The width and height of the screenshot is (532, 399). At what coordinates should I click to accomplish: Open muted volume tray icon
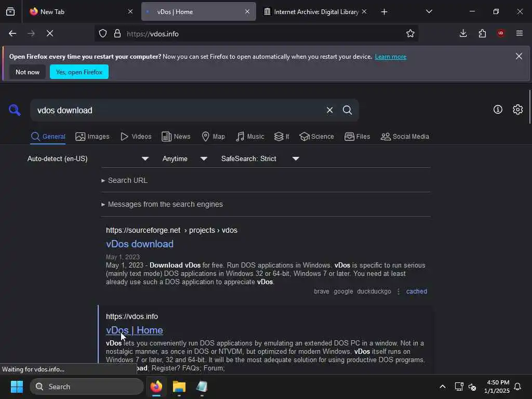[472, 387]
